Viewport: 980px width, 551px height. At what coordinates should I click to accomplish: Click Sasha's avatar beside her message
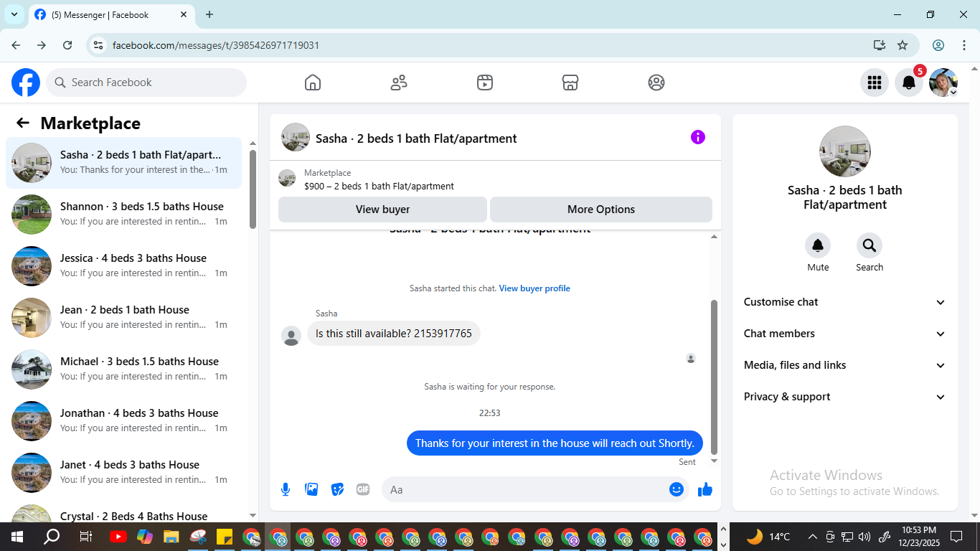[291, 336]
